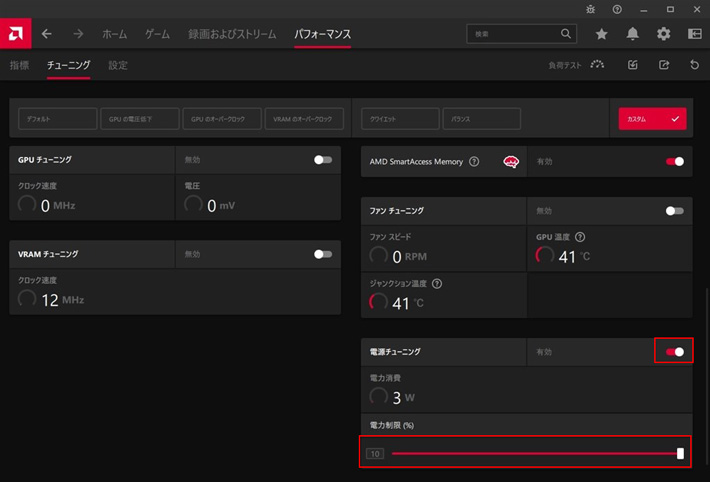Click the 電力制限 slider handle
The image size is (710, 482).
click(680, 453)
